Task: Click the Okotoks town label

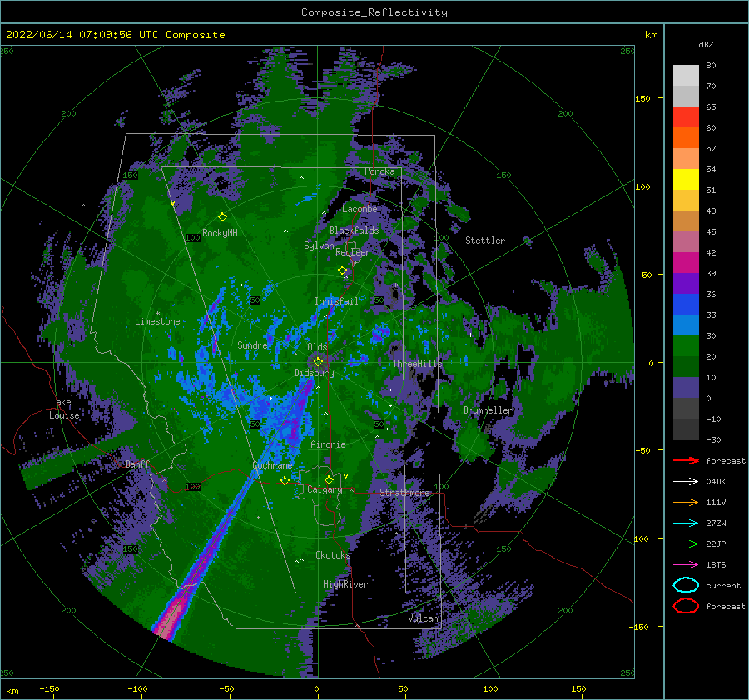Action: coord(333,554)
